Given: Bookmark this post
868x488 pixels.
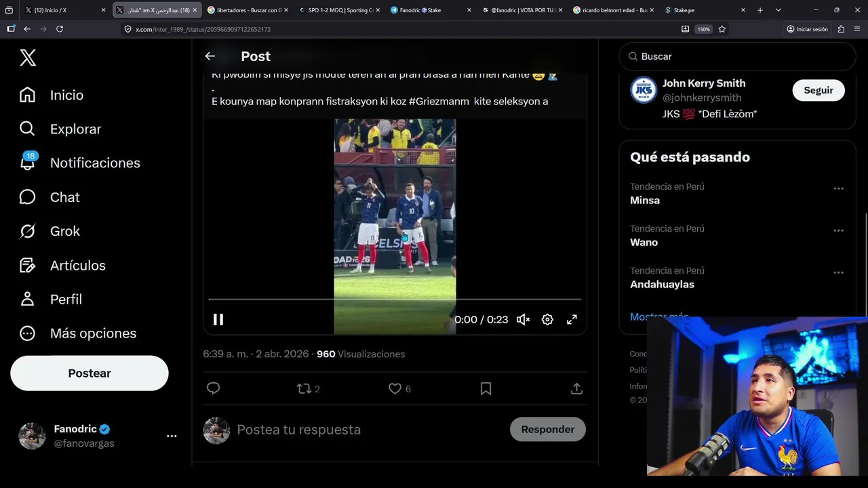Looking at the screenshot, I should click(x=486, y=388).
